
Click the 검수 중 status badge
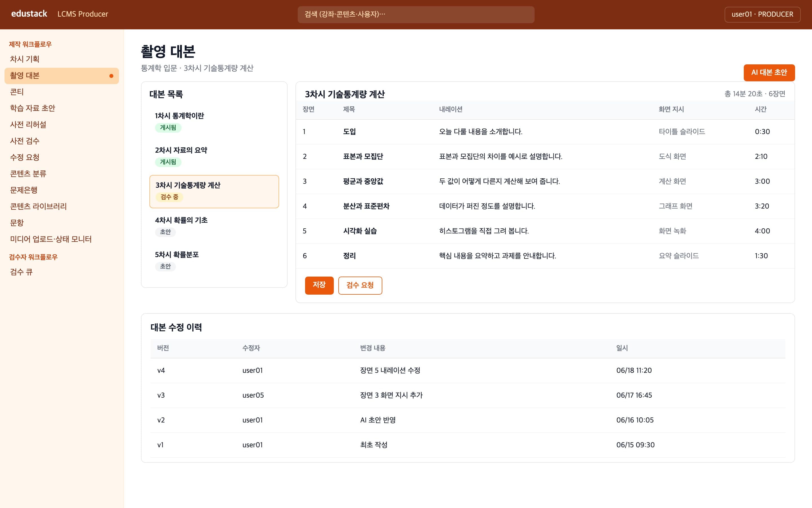[169, 197]
